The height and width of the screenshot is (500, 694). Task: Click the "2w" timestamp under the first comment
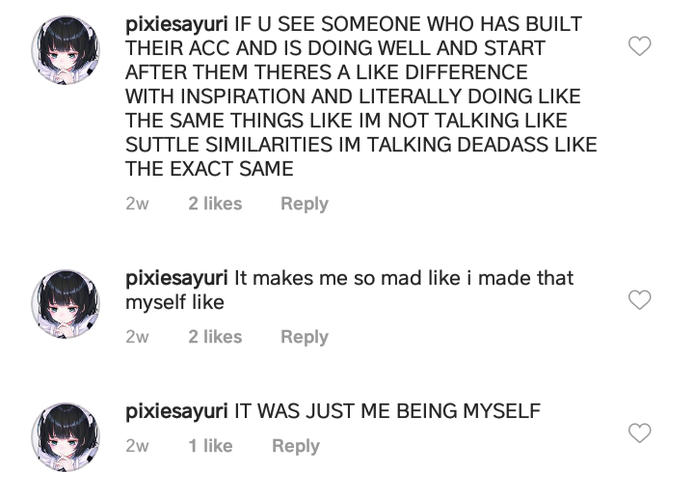[x=137, y=203]
